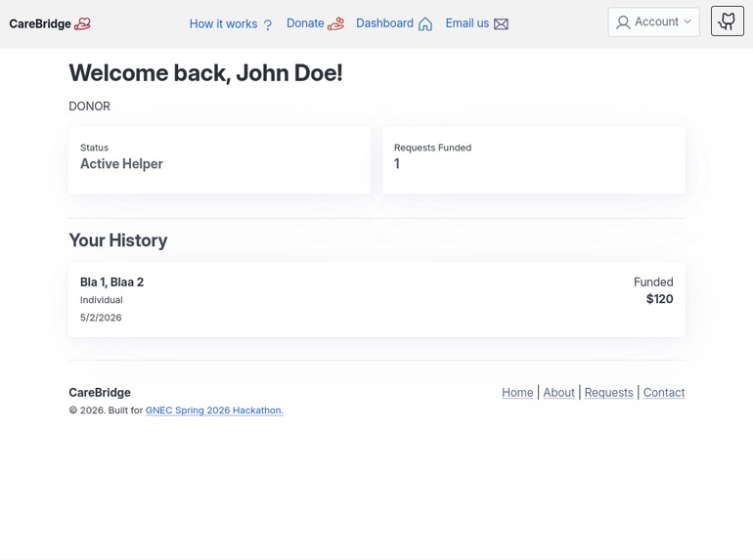The width and height of the screenshot is (753, 560).
Task: Go to the Donate nav link
Action: tap(305, 23)
